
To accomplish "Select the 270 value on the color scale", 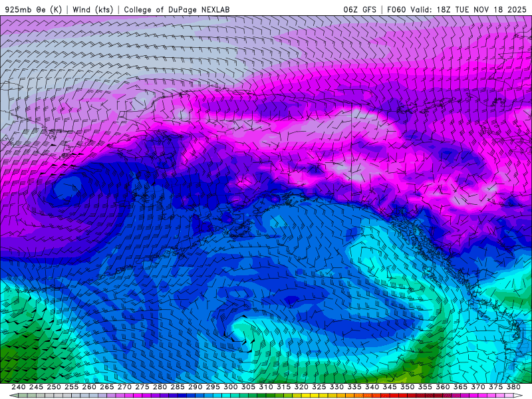I will pyautogui.click(x=124, y=387).
